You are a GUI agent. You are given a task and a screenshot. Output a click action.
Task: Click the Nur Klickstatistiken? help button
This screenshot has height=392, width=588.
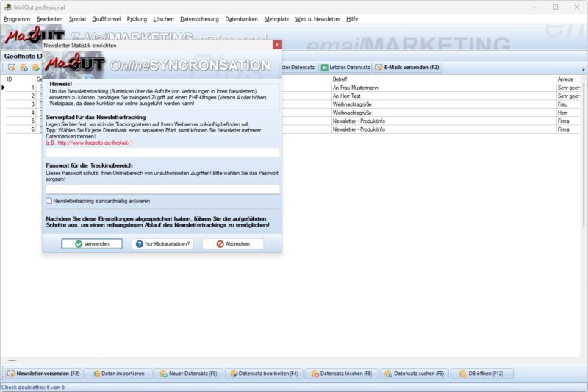pos(162,244)
